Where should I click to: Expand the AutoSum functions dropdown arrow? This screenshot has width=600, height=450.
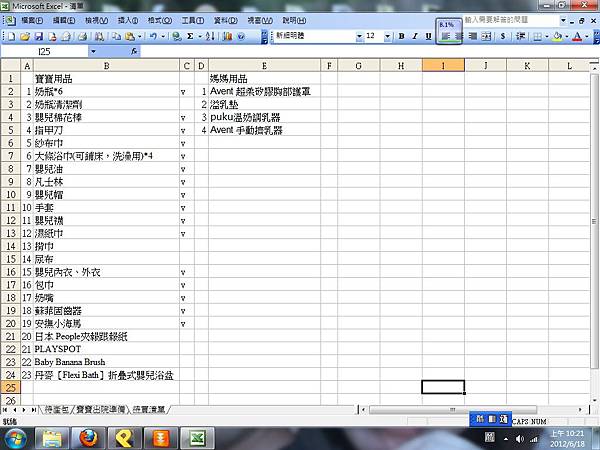(x=200, y=36)
